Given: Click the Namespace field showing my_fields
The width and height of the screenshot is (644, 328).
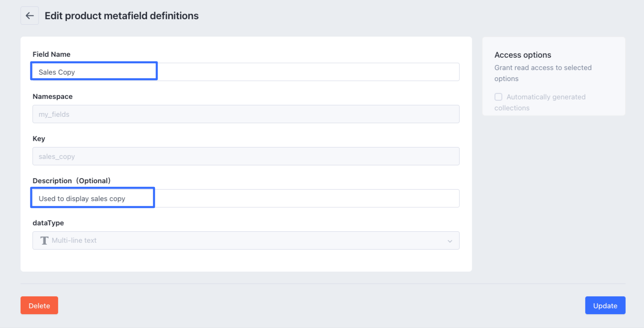Looking at the screenshot, I should tap(246, 114).
